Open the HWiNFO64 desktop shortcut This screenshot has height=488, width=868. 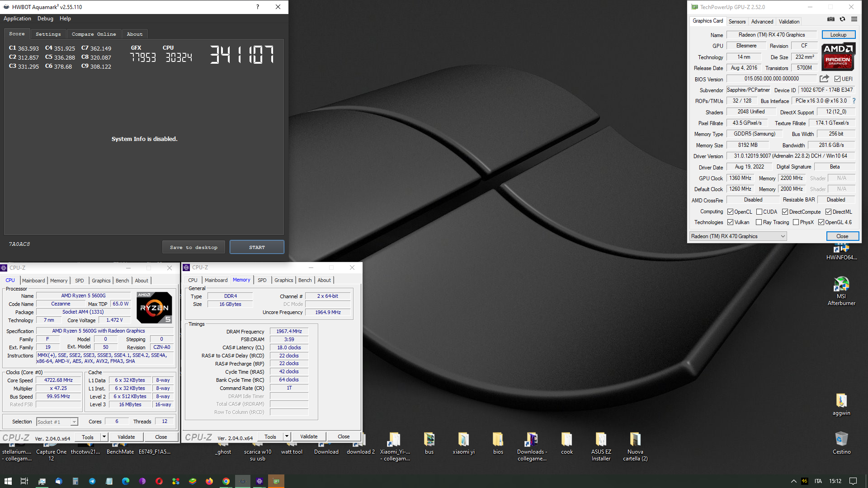[x=841, y=252]
